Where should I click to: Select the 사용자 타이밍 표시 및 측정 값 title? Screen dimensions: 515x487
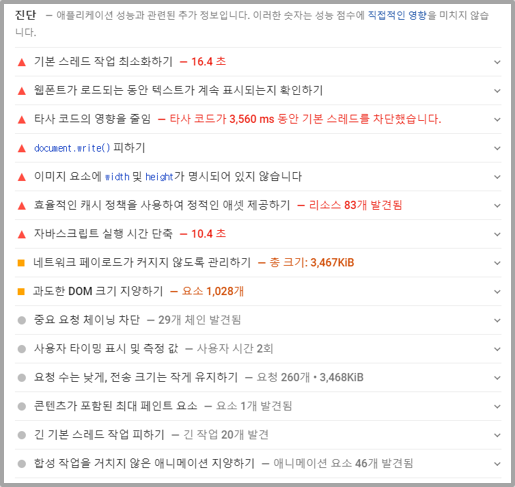pos(106,348)
